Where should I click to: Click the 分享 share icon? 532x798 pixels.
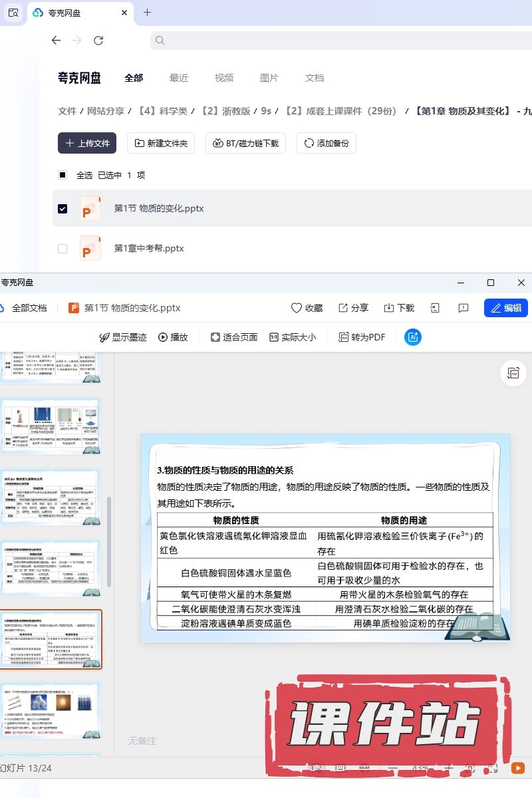[343, 308]
